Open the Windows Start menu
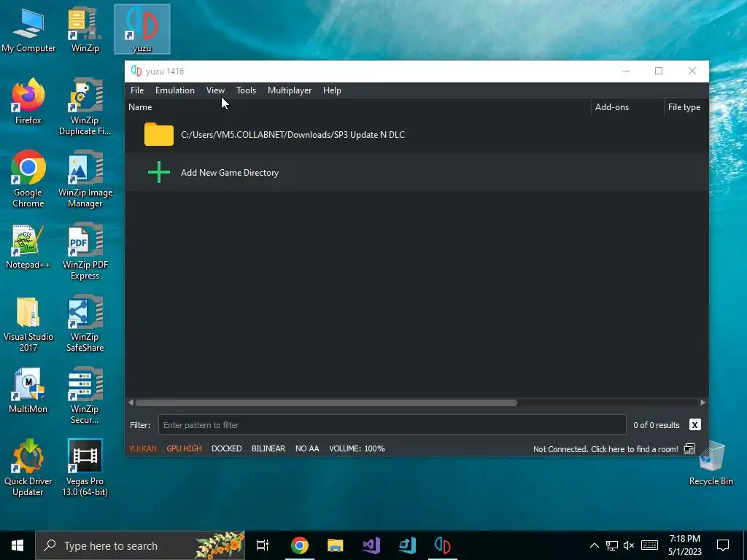 click(x=18, y=545)
